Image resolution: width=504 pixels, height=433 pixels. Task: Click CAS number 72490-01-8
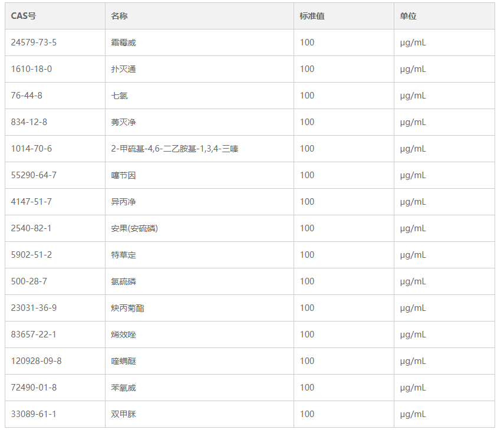click(x=34, y=388)
